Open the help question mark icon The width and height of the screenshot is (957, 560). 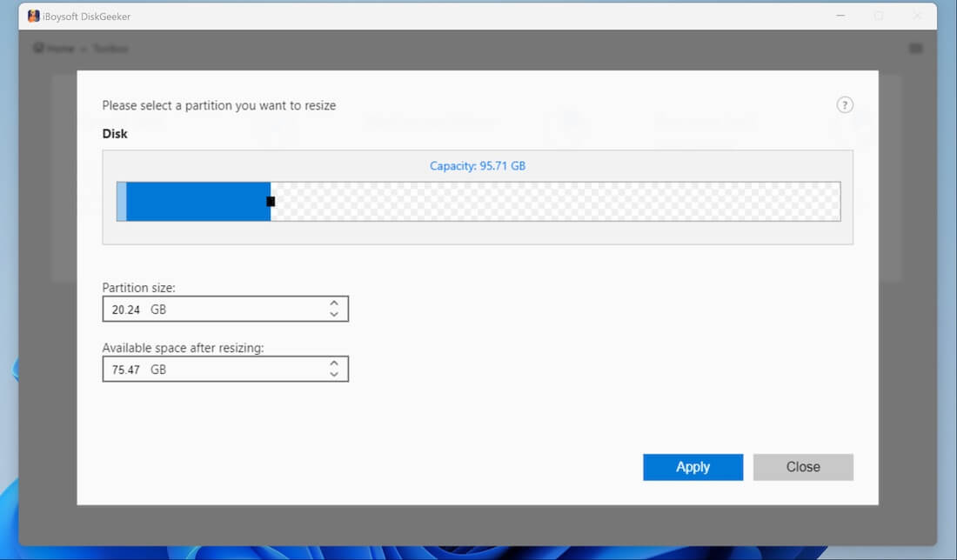pyautogui.click(x=845, y=105)
